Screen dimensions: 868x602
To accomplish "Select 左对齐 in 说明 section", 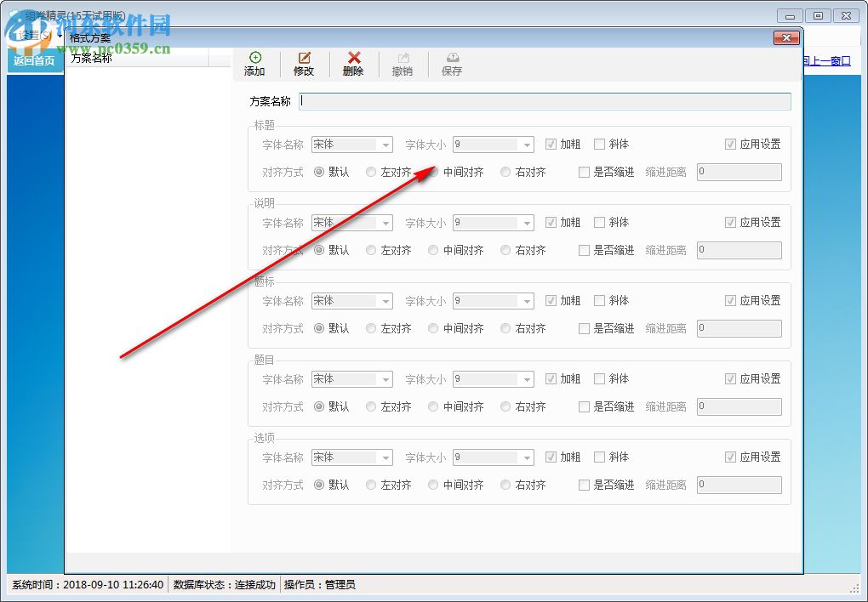I will (371, 250).
